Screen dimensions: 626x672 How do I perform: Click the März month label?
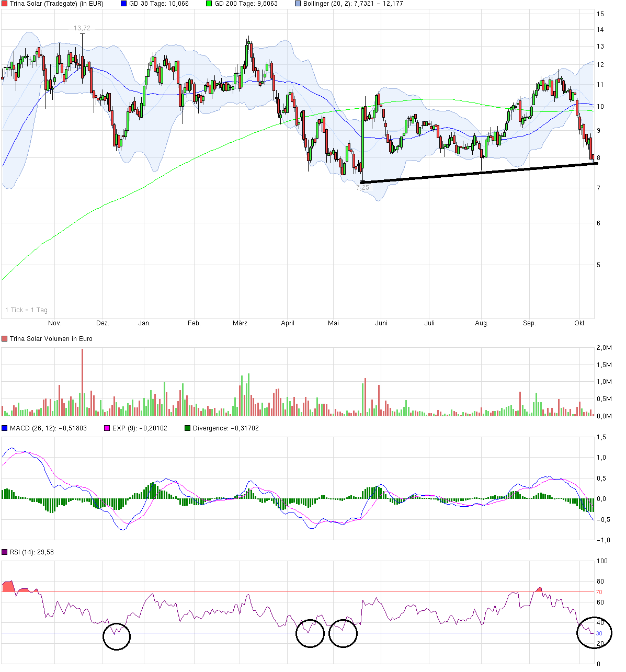[240, 323]
